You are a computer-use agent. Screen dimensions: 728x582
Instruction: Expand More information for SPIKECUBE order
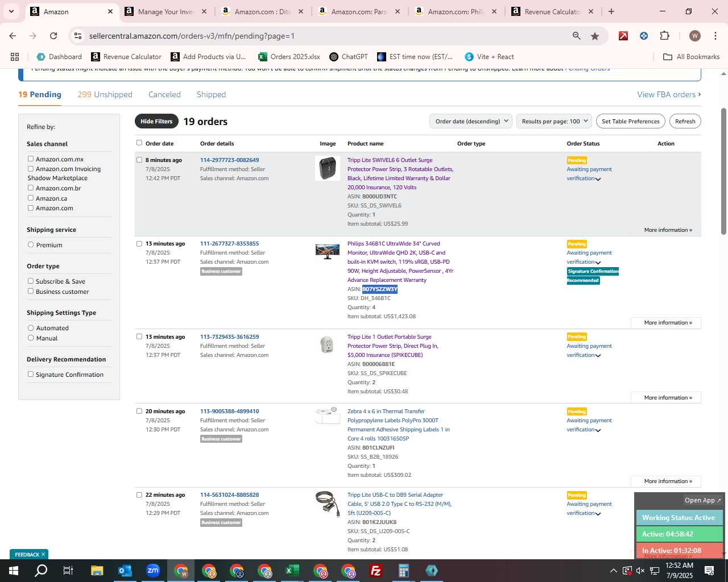tap(666, 398)
